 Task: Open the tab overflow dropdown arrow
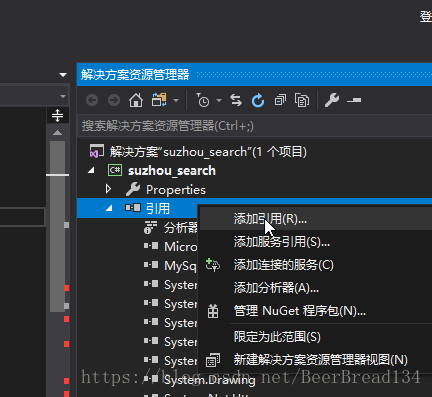coord(63,75)
